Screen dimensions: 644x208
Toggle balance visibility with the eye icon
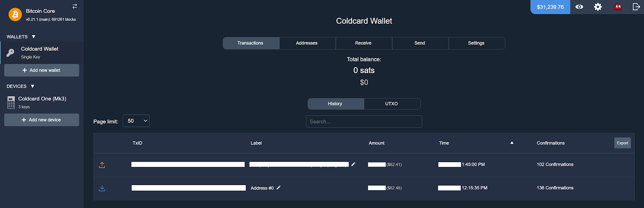click(579, 7)
